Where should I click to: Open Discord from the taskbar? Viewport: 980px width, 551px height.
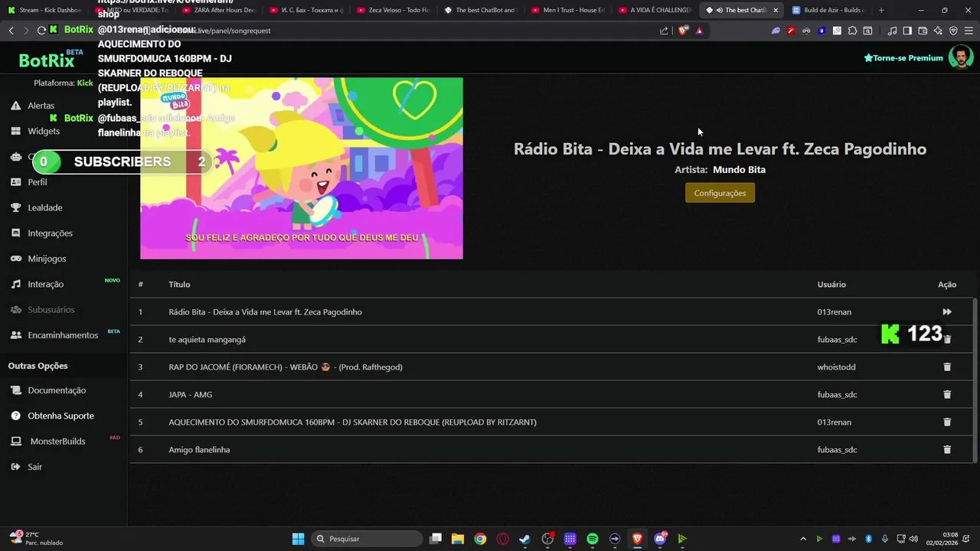click(660, 539)
